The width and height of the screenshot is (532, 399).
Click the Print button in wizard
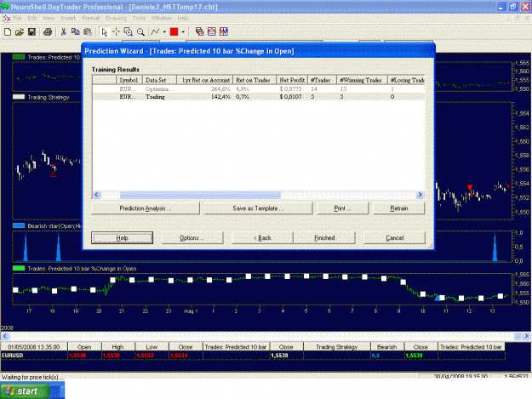pyautogui.click(x=342, y=208)
